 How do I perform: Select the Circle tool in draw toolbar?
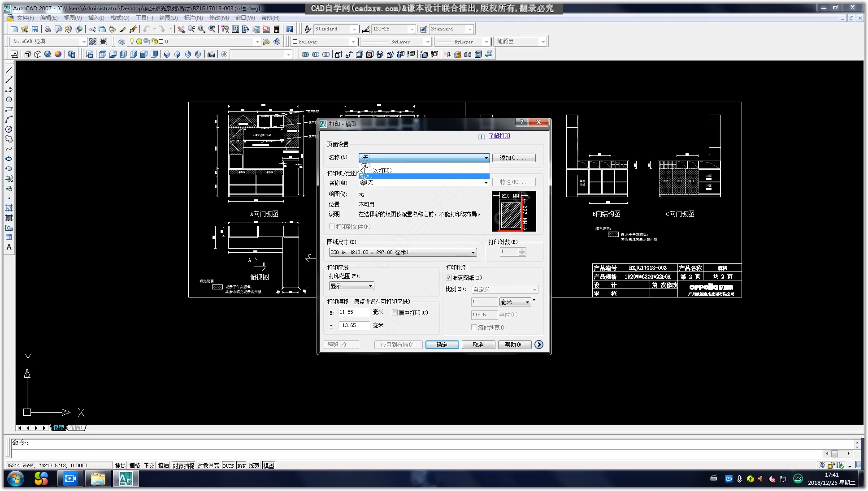tap(9, 129)
